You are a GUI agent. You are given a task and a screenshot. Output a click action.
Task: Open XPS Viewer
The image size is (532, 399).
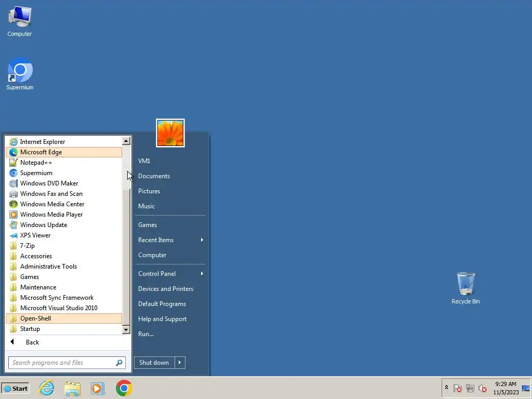pyautogui.click(x=64, y=235)
